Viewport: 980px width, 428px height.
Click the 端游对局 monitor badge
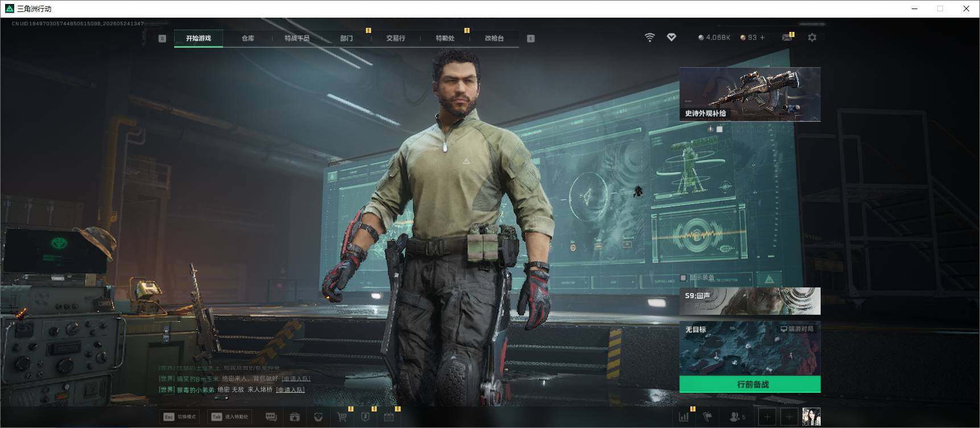pyautogui.click(x=797, y=329)
